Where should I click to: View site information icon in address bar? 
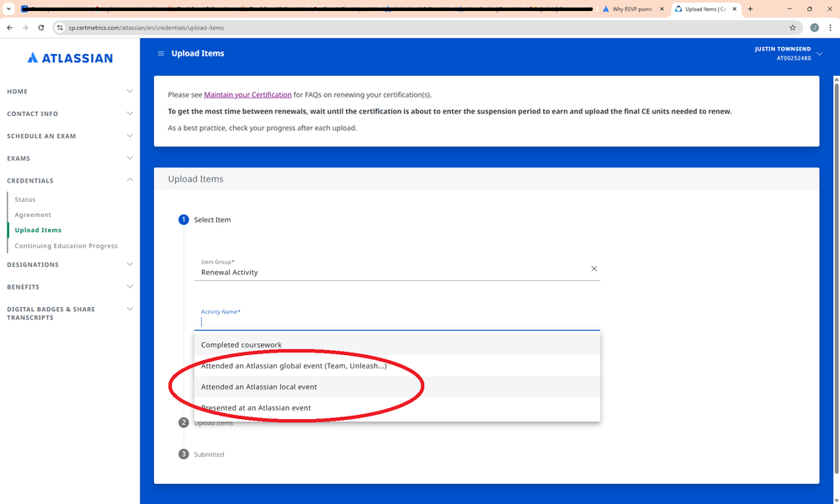pos(60,27)
